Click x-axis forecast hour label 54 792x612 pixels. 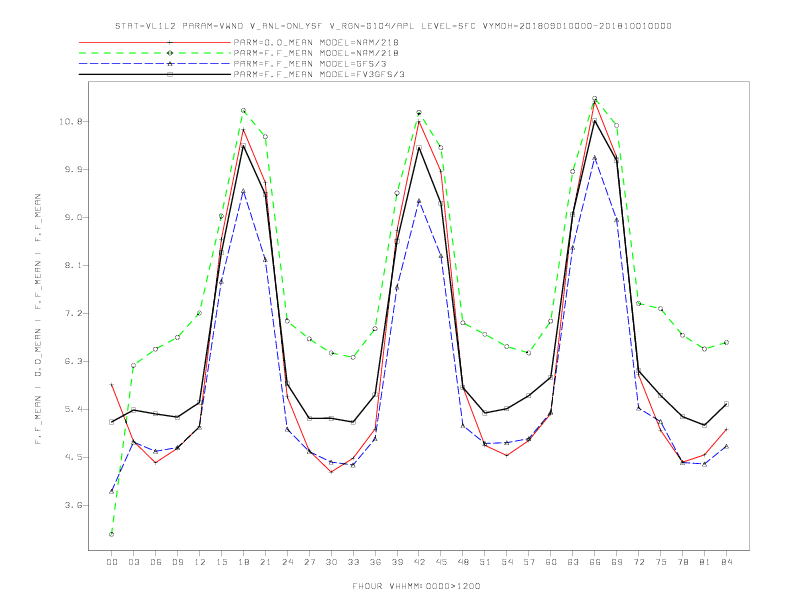click(507, 562)
